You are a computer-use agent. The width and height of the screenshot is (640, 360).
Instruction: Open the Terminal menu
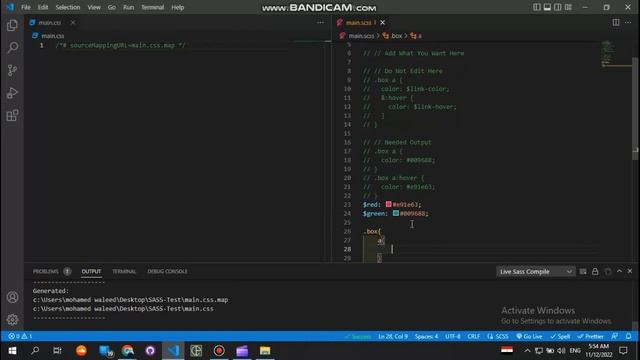[153, 7]
